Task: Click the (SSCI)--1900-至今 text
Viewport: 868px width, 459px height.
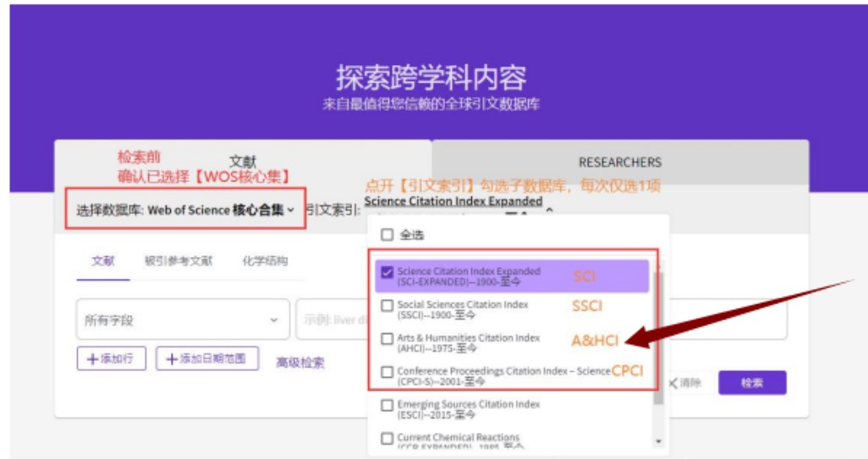Action: tap(437, 315)
